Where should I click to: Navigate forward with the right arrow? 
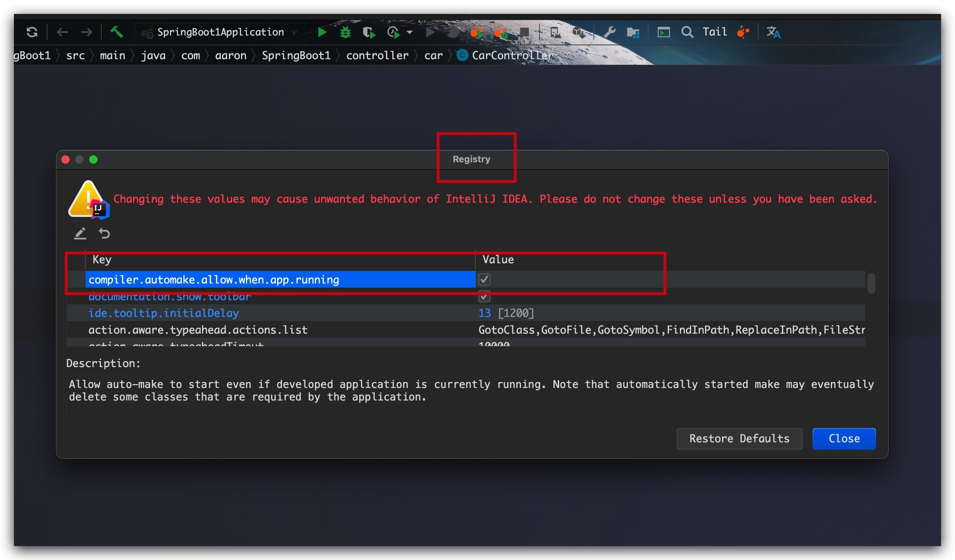(86, 32)
